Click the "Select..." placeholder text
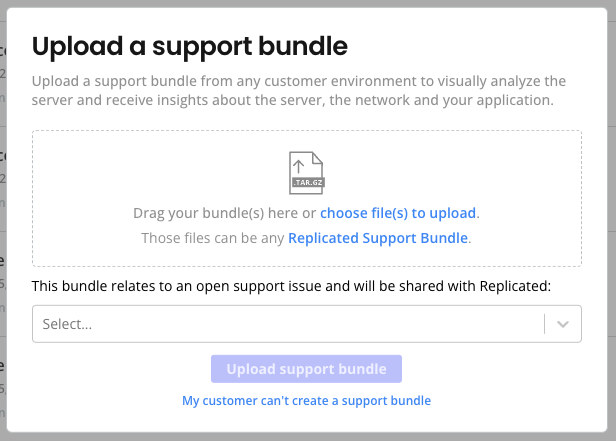This screenshot has height=441, width=616. [x=67, y=324]
